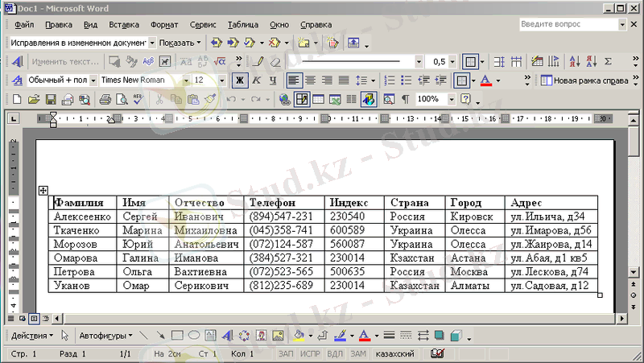The height and width of the screenshot is (363, 644).
Task: Open the Таблица menu
Action: 243,25
